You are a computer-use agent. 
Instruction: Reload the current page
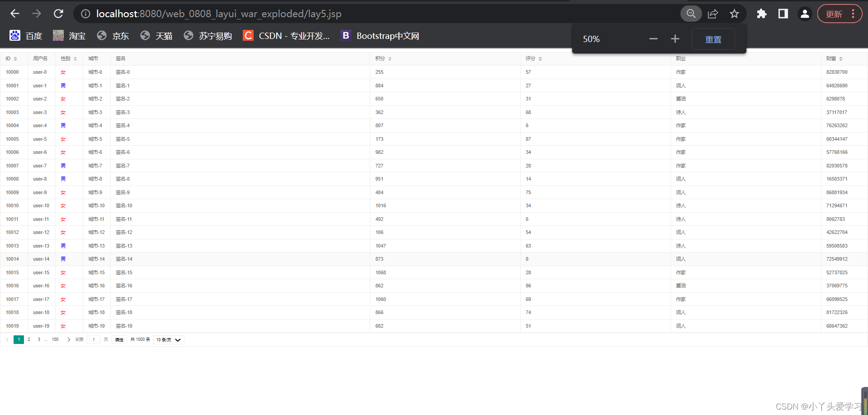click(58, 14)
